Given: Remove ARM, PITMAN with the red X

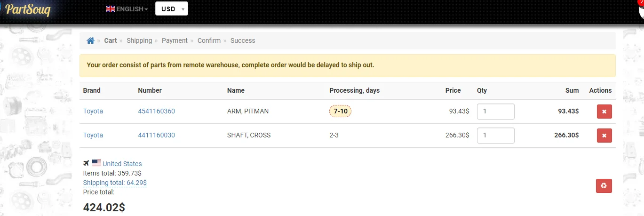Looking at the screenshot, I should 604,112.
